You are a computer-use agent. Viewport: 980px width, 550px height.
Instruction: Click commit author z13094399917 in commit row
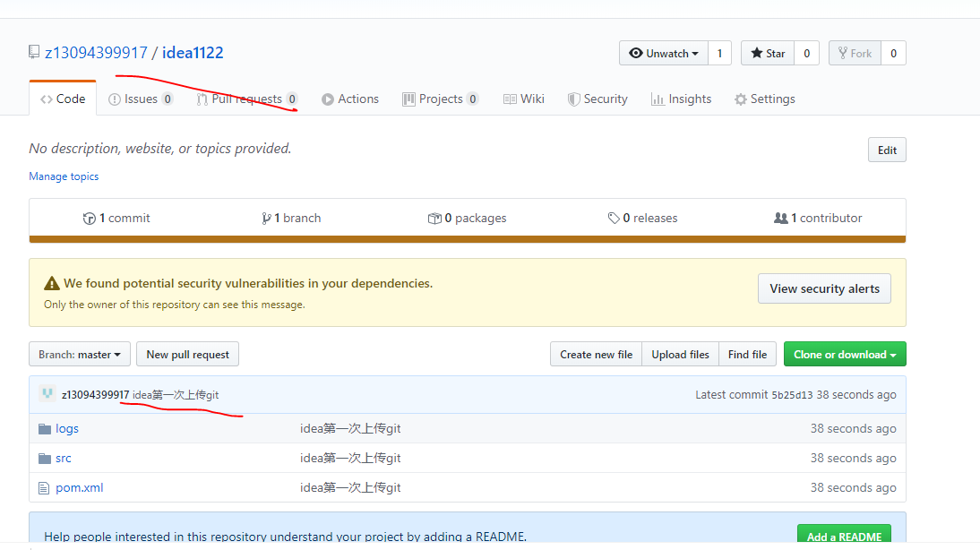point(95,395)
